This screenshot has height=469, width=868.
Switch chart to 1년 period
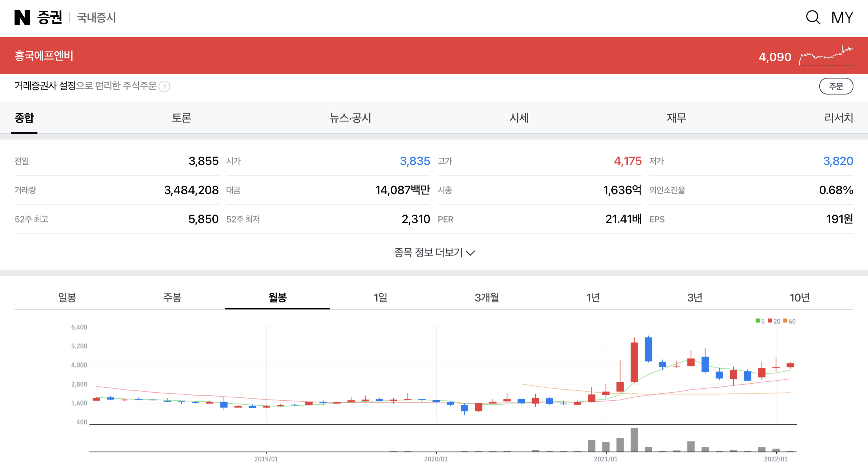[593, 297]
